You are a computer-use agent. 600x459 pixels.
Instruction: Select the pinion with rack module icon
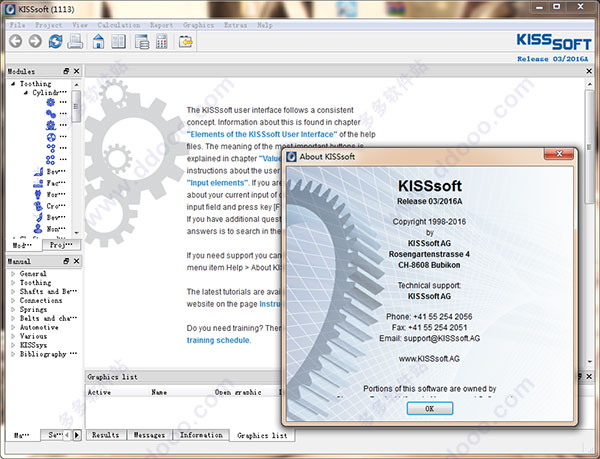click(x=51, y=125)
